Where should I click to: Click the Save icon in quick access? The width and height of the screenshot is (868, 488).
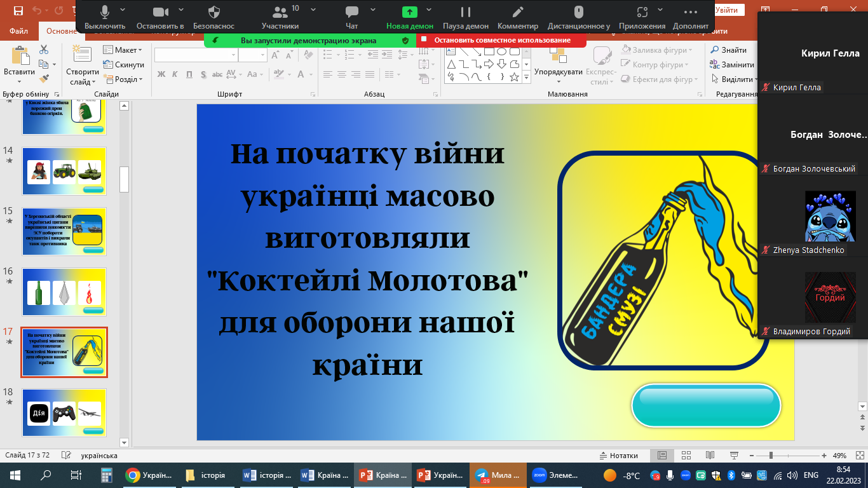18,10
